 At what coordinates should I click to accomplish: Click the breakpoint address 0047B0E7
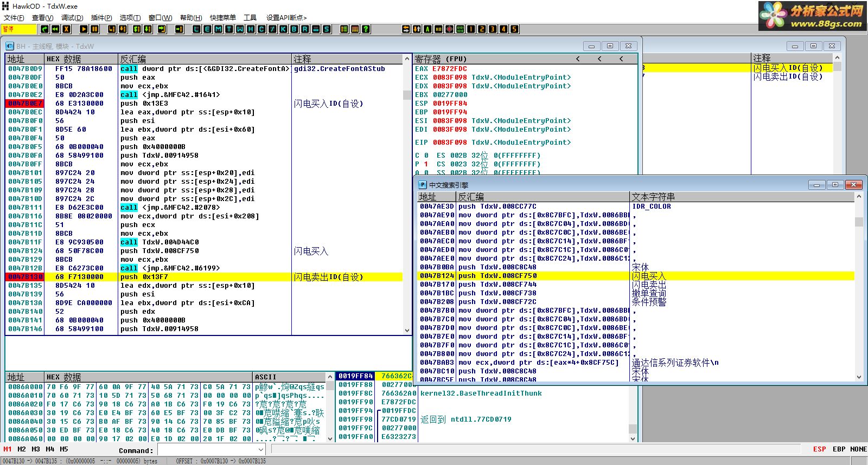(25, 104)
